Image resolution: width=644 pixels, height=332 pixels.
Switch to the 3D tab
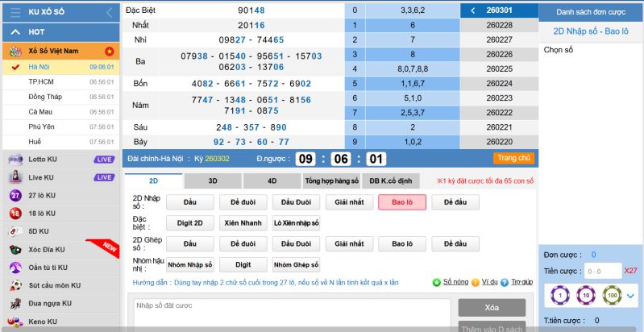point(213,181)
